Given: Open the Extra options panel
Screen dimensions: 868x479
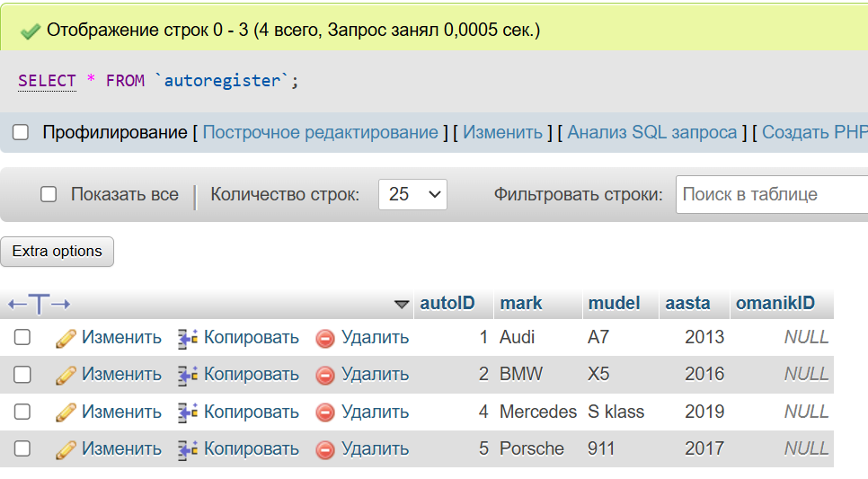Looking at the screenshot, I should [57, 252].
